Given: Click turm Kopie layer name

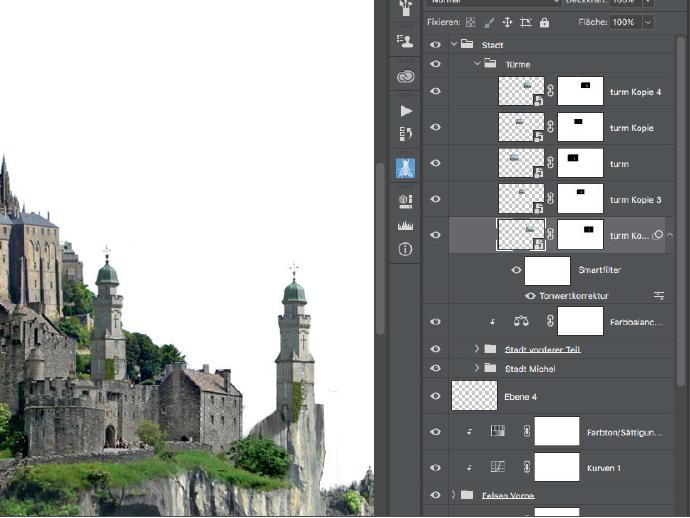Looking at the screenshot, I should 631,128.
